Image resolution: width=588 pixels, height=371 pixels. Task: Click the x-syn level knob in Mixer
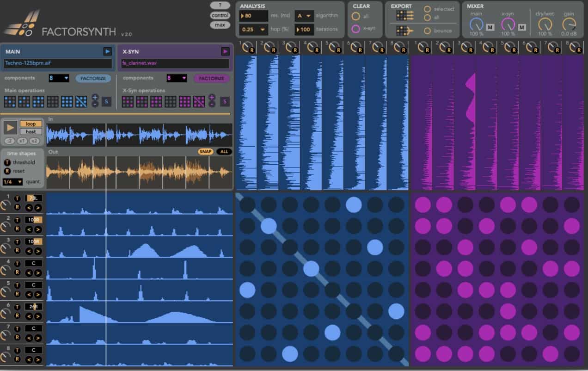(508, 25)
